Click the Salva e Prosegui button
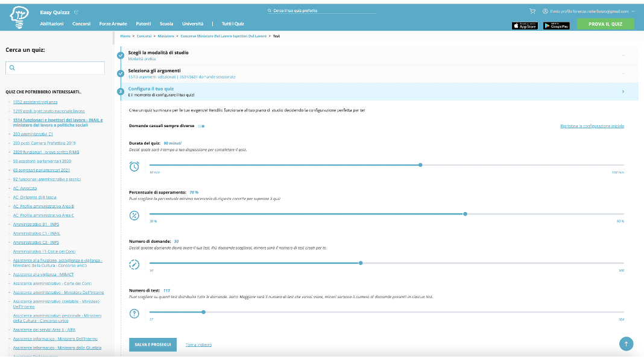This screenshot has height=359, width=644. click(153, 345)
